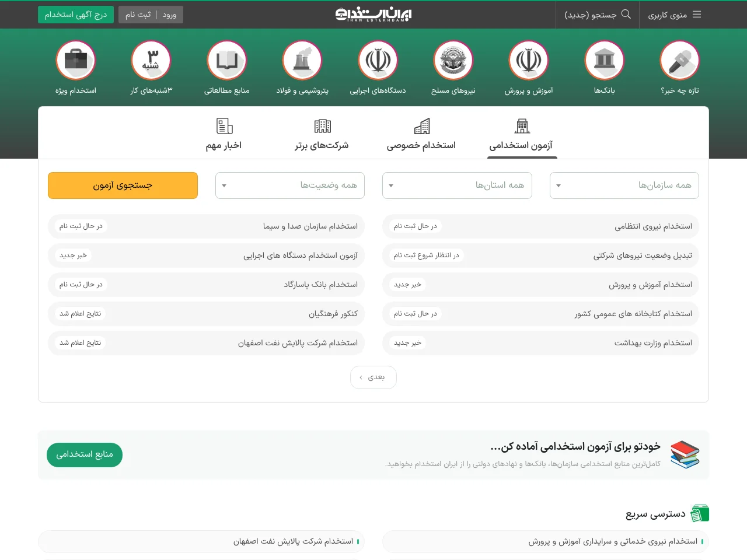Viewport: 747px width, 560px height.
Task: Open the دستگاه‌های اجرایی emblem icon
Action: tap(378, 60)
